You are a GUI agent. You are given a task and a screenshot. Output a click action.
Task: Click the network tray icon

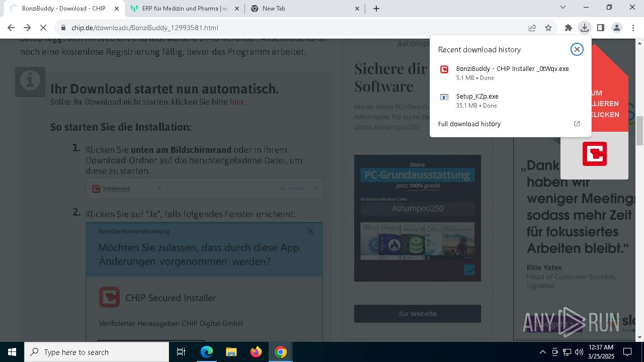coord(567,352)
